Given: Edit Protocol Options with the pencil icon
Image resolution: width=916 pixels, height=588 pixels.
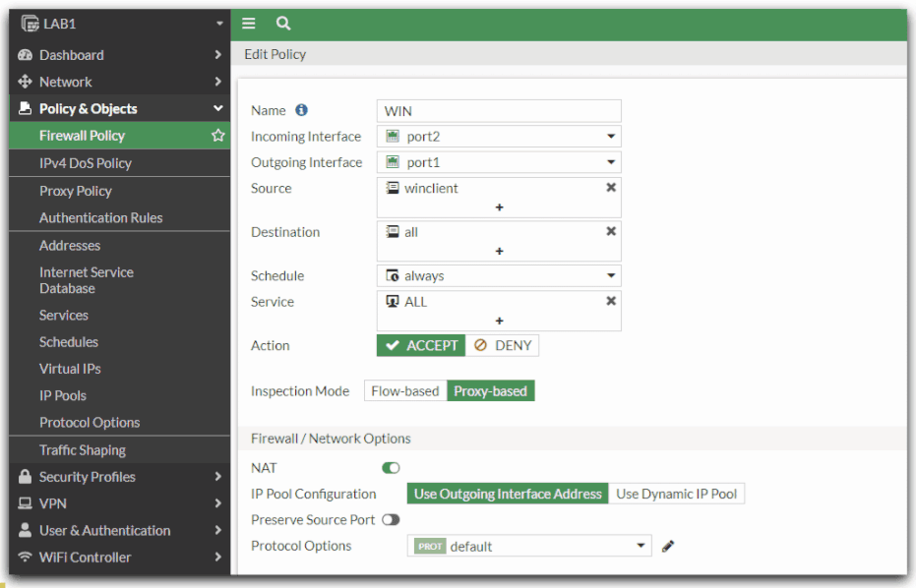Looking at the screenshot, I should point(668,546).
